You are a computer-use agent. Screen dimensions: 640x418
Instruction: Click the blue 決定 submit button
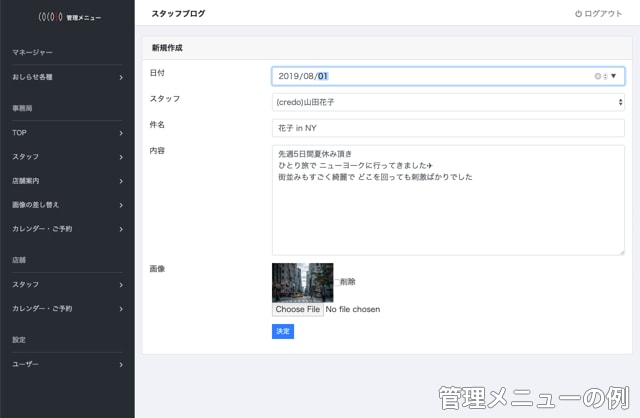click(x=283, y=331)
